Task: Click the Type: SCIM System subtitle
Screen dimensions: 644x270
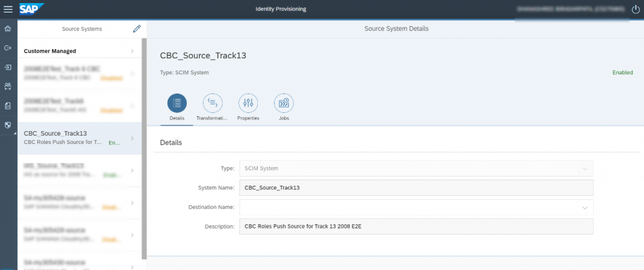Action: [x=184, y=73]
